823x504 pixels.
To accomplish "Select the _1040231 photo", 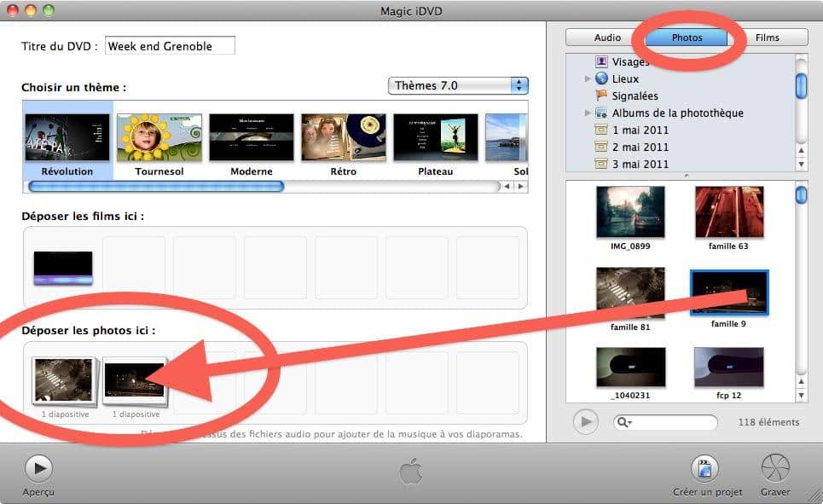I will pyautogui.click(x=630, y=367).
